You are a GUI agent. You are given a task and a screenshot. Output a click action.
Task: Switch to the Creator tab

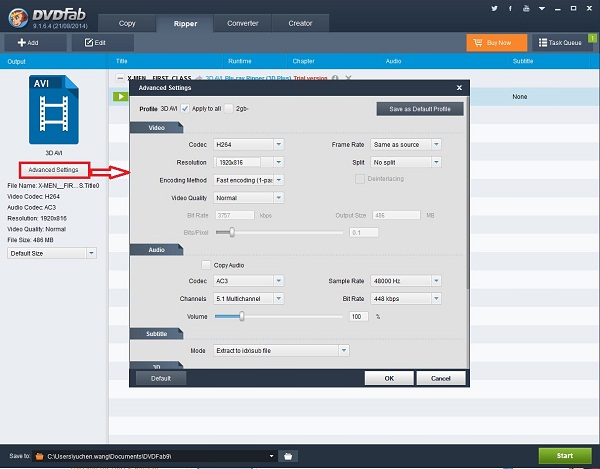(300, 23)
